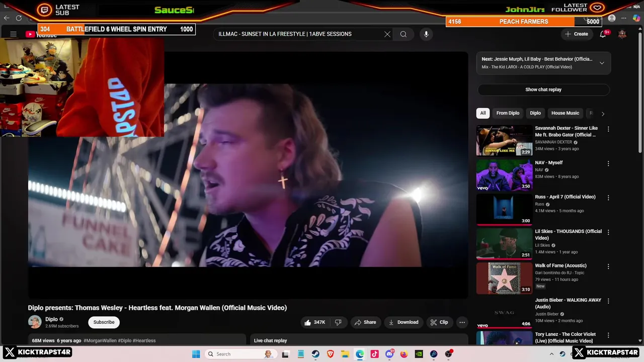This screenshot has width=644, height=362.
Task: Show more filter chips with right arrow
Action: 603,114
